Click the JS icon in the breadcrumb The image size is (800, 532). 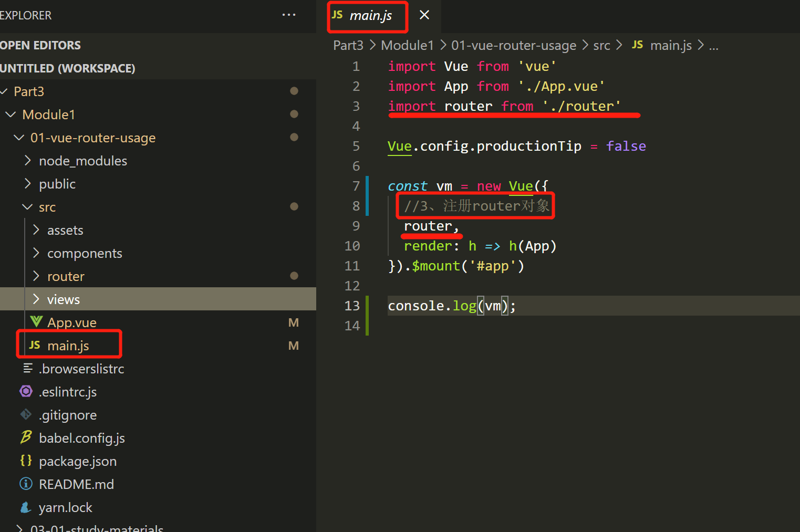click(x=638, y=45)
